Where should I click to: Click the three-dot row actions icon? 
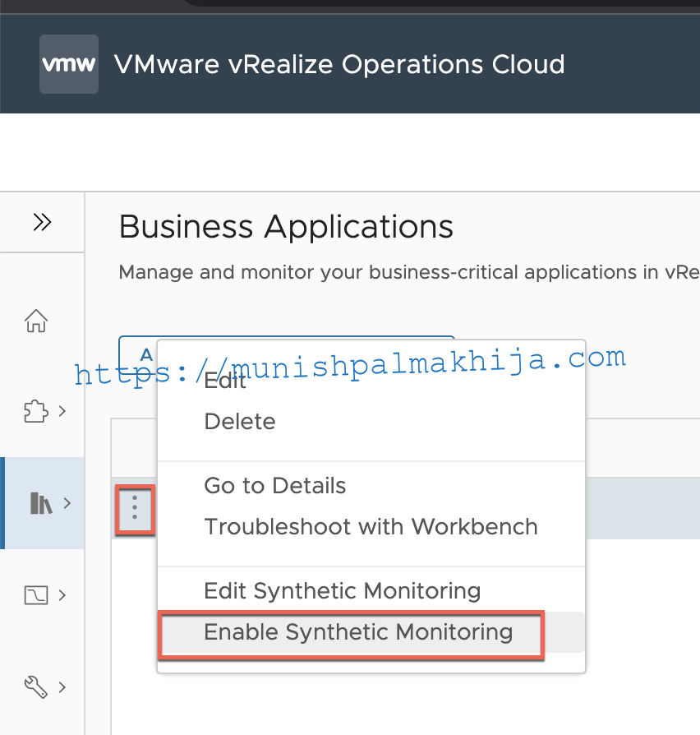click(135, 508)
